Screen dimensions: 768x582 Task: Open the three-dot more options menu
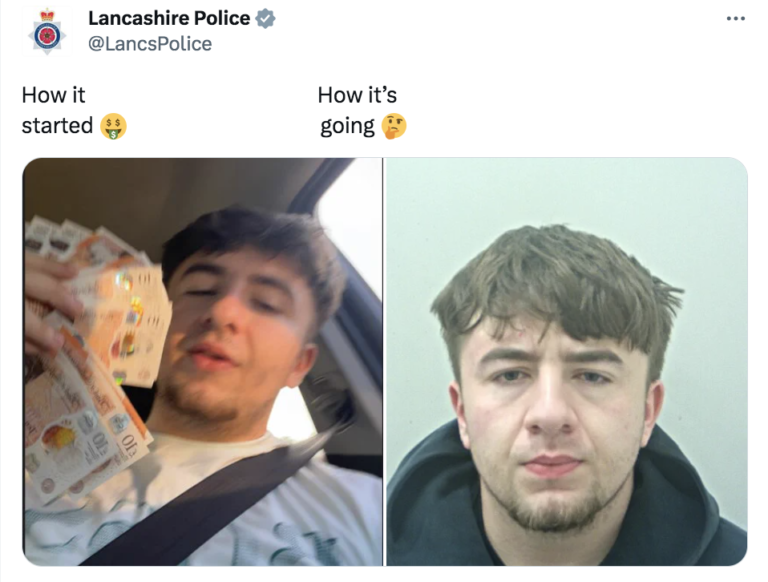coord(736,19)
